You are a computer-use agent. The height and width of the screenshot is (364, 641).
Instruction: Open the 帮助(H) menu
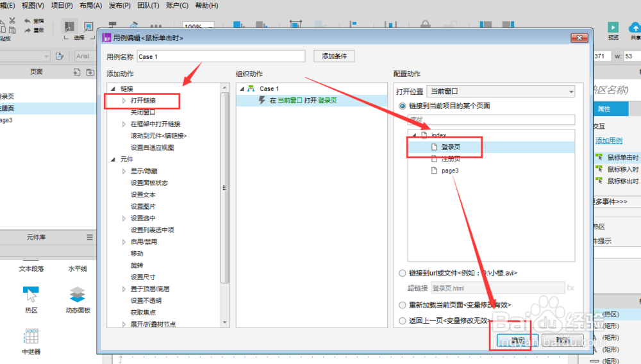[x=206, y=5]
